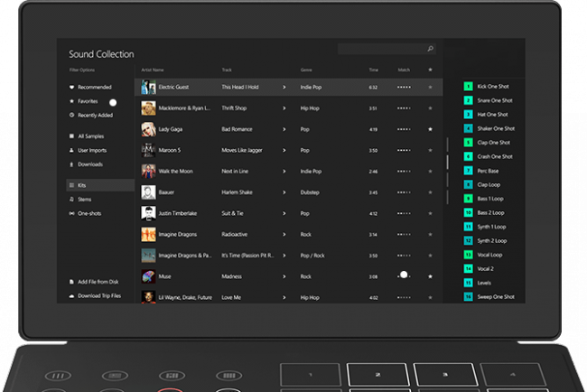The height and width of the screenshot is (392, 587).
Task: Select the Stems category
Action: coord(84,200)
